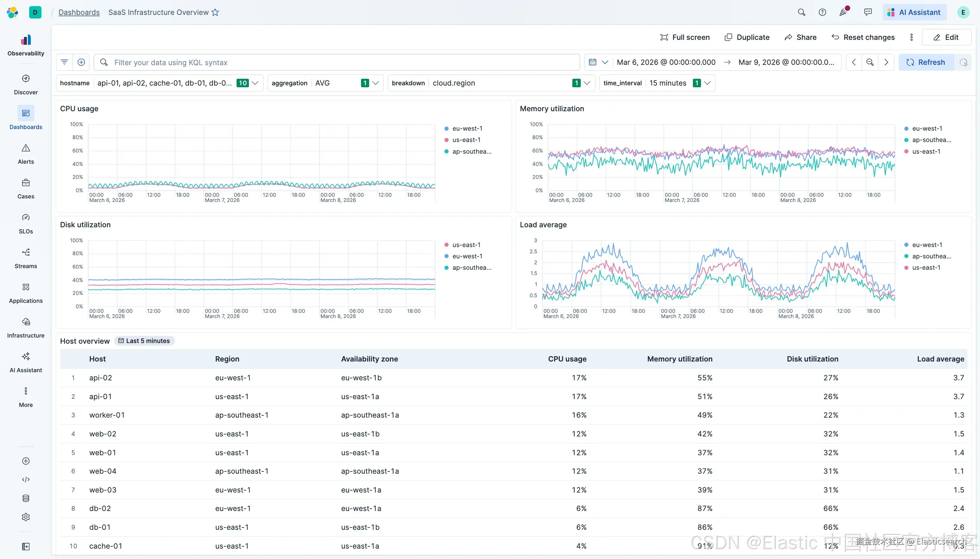This screenshot has height=559, width=980.
Task: Click the add filter plus icon
Action: coord(81,62)
